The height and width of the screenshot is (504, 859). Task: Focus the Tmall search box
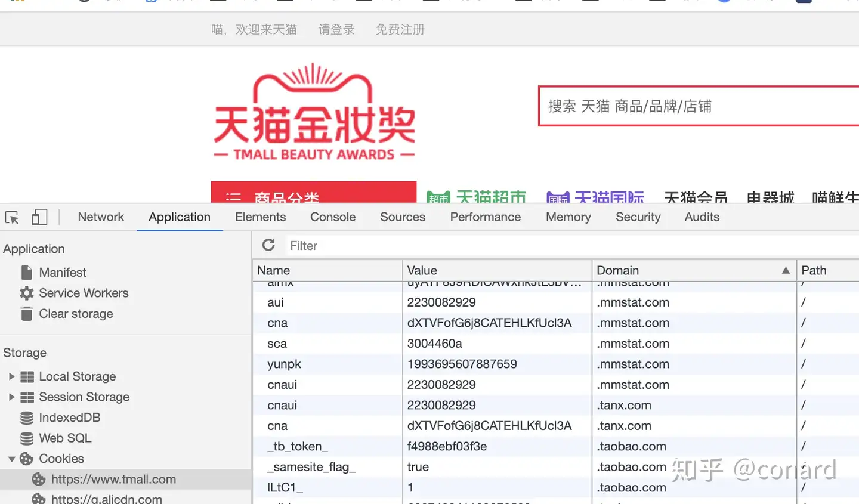tap(698, 106)
